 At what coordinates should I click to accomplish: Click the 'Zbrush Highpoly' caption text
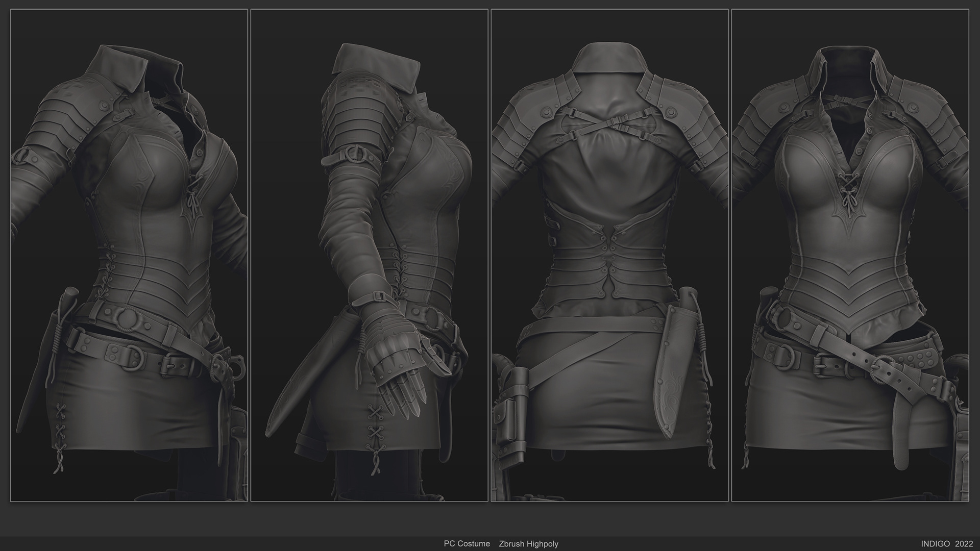(x=528, y=544)
